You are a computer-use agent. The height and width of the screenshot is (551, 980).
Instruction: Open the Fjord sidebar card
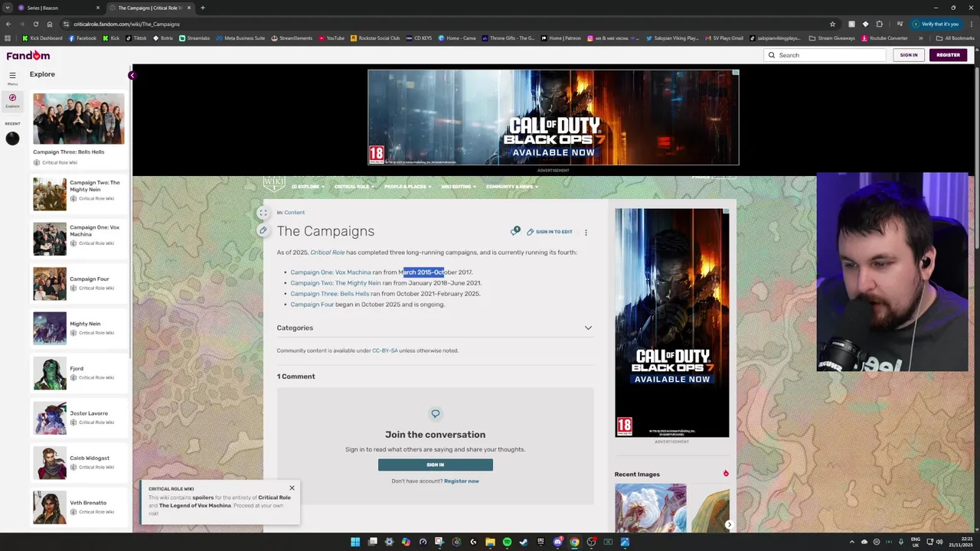(78, 373)
